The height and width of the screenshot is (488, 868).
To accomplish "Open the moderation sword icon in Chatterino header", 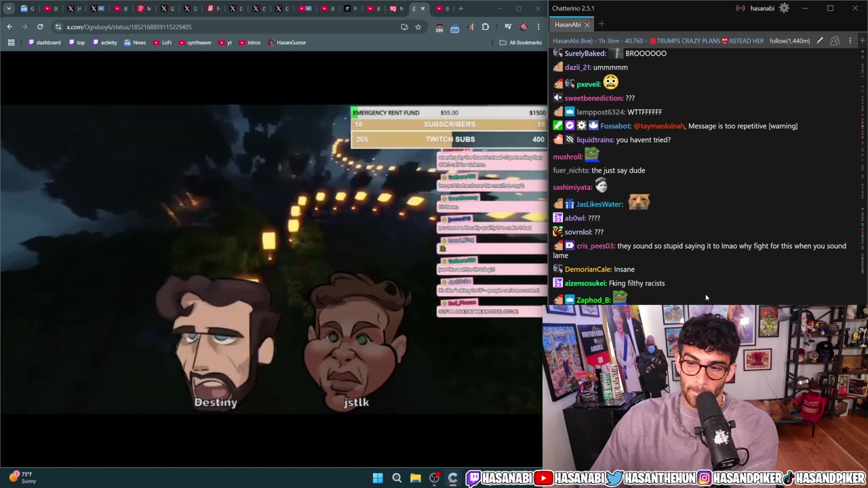I will 820,41.
